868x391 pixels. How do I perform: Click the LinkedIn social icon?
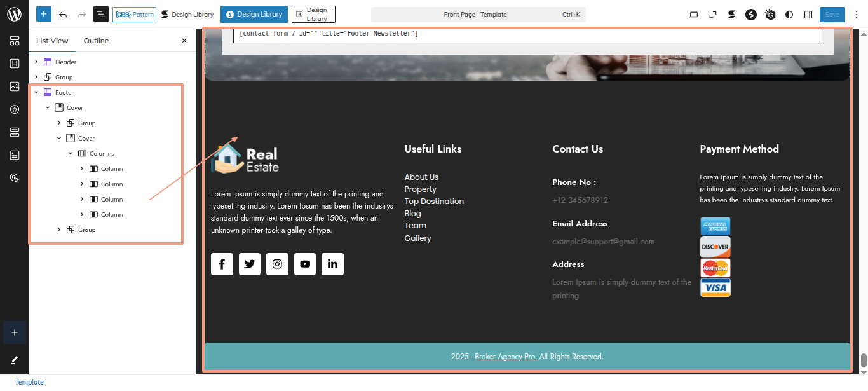click(332, 264)
